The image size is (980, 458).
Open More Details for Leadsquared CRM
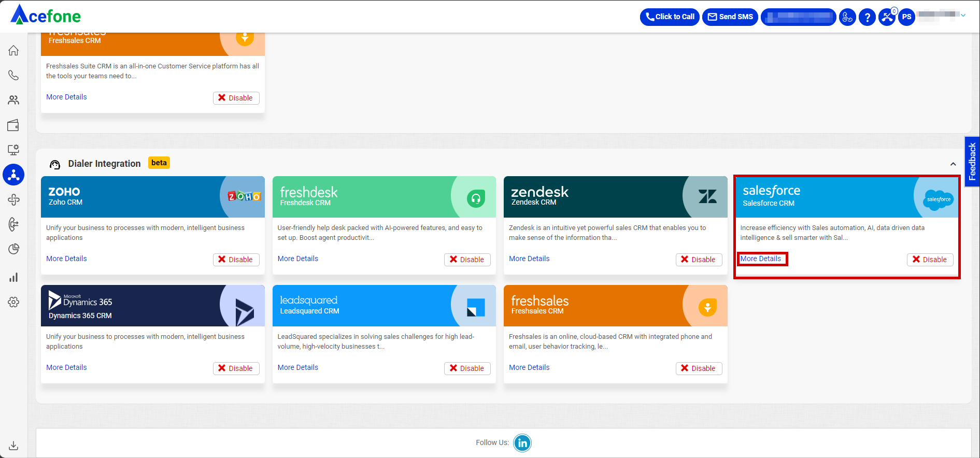298,367
